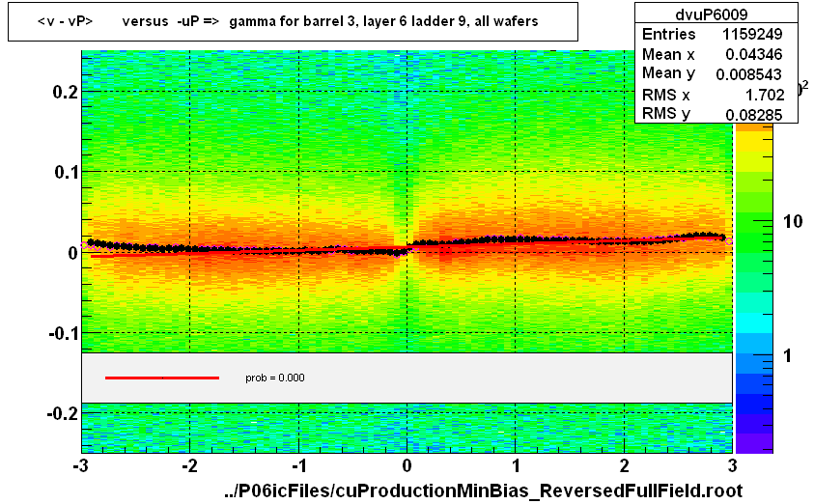Click the x-axis label 2

point(624,465)
